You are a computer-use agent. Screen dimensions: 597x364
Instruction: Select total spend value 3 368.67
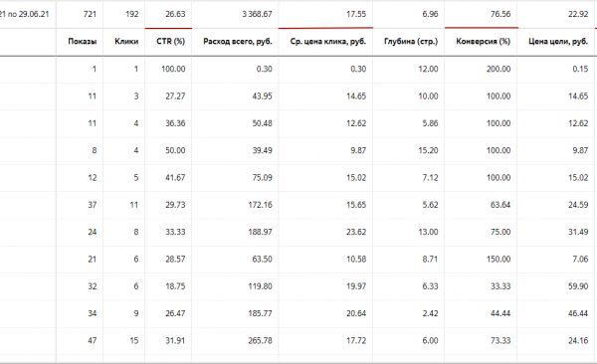[257, 14]
